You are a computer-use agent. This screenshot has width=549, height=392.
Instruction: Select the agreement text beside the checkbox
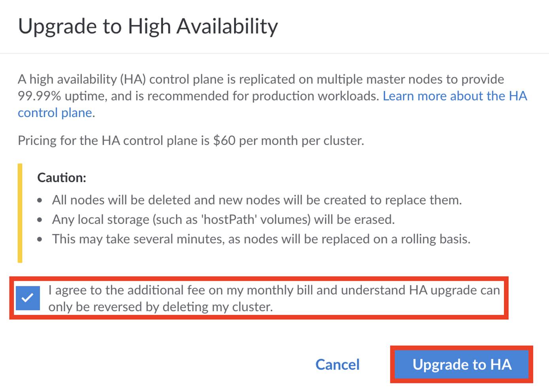point(273,298)
